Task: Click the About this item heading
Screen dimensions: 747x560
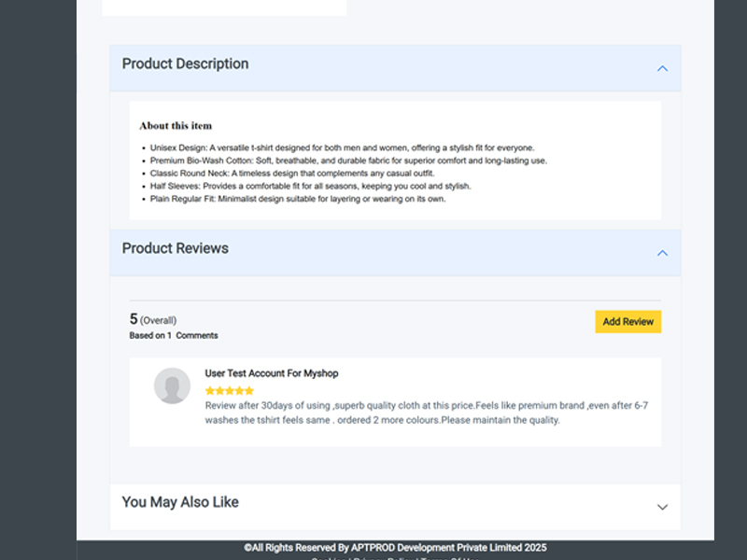Action: pyautogui.click(x=176, y=126)
